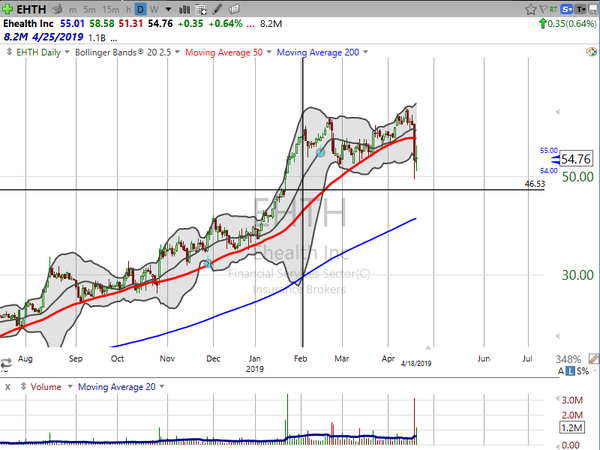Click the scale arrow at top of the price axis
600x450 pixels.
pos(558,112)
